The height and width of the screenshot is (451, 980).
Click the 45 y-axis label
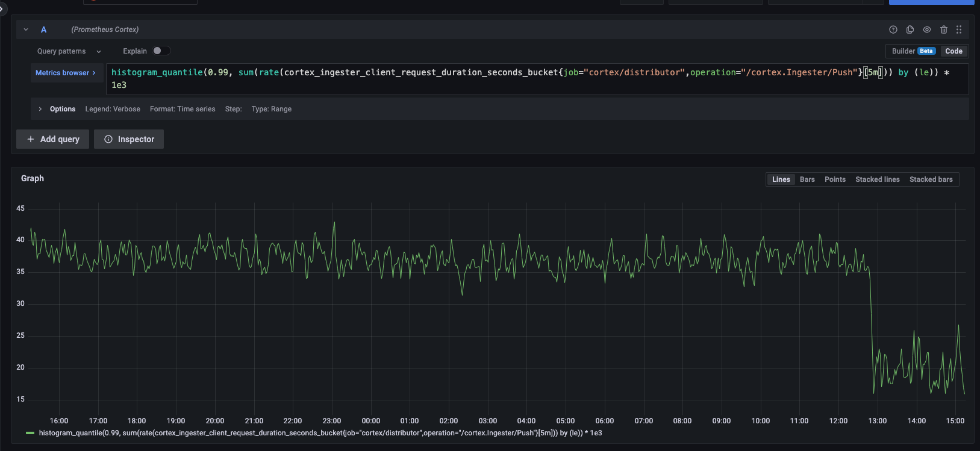[20, 208]
